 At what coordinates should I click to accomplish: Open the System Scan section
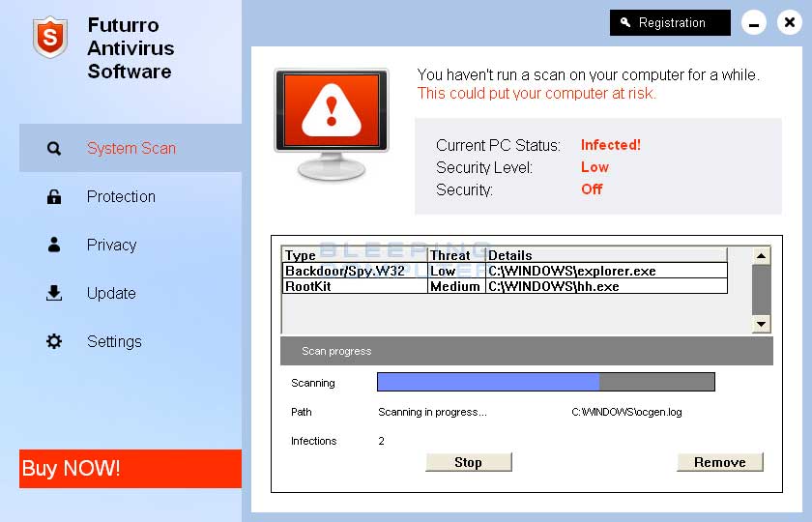coord(130,148)
